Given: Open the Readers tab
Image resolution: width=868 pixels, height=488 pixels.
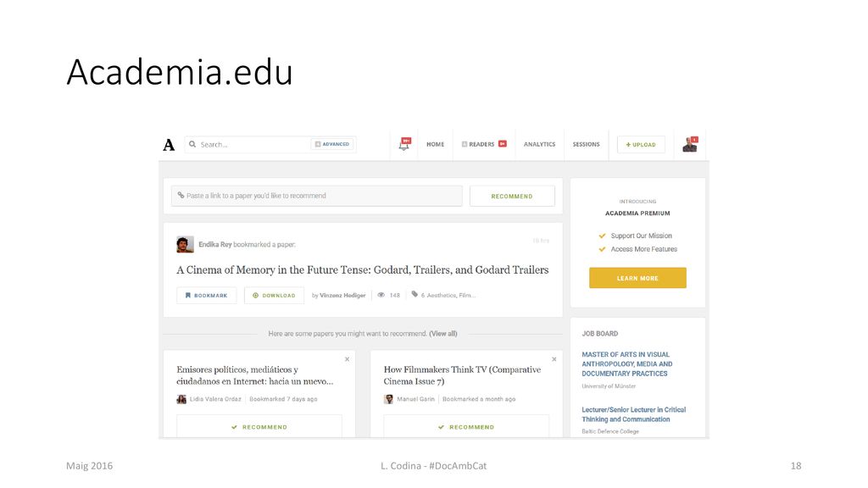Looking at the screenshot, I should [x=484, y=144].
